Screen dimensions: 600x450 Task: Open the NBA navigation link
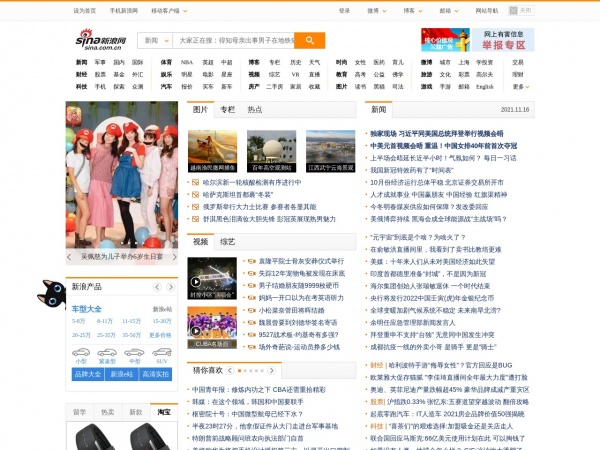pyautogui.click(x=187, y=62)
